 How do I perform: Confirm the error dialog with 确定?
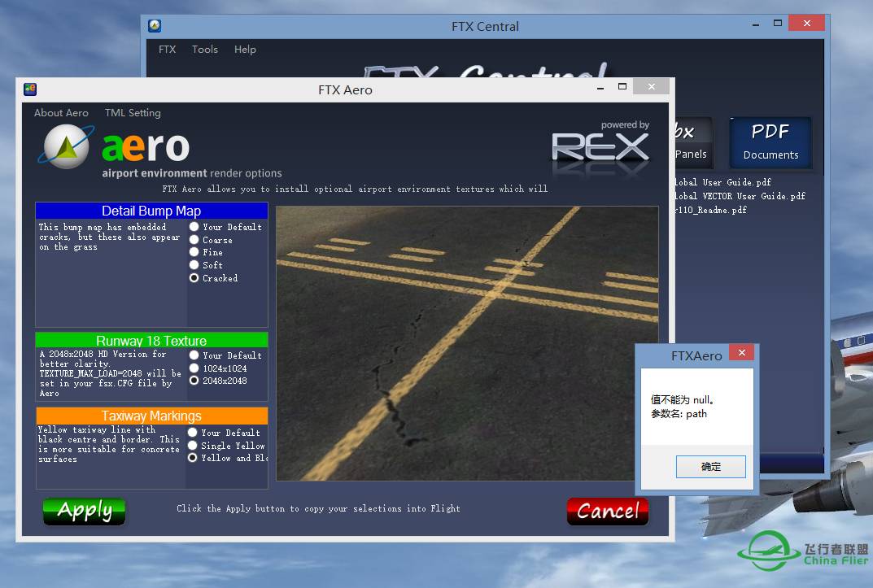click(710, 467)
